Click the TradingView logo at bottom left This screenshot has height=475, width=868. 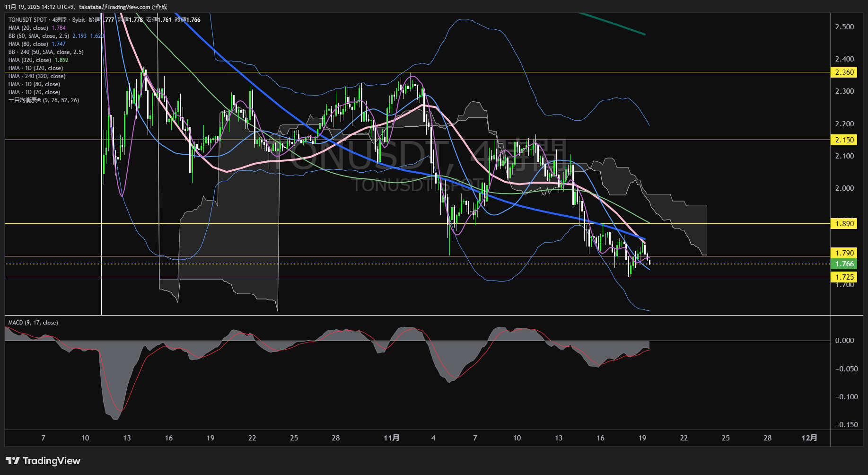click(x=43, y=461)
